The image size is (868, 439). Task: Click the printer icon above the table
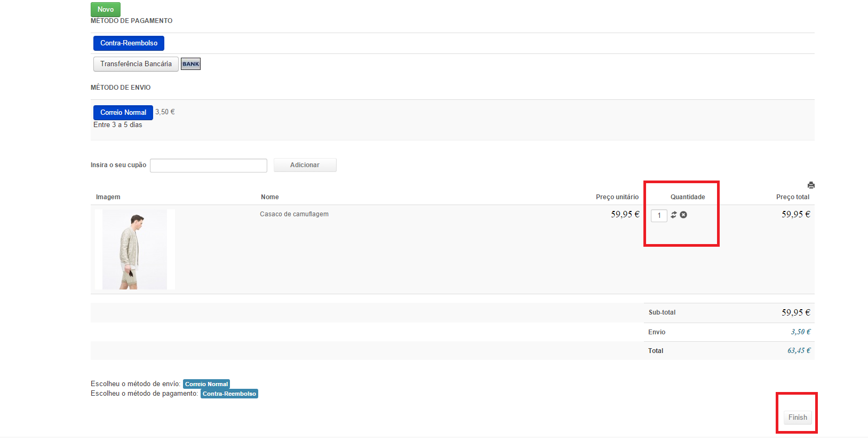(x=811, y=185)
